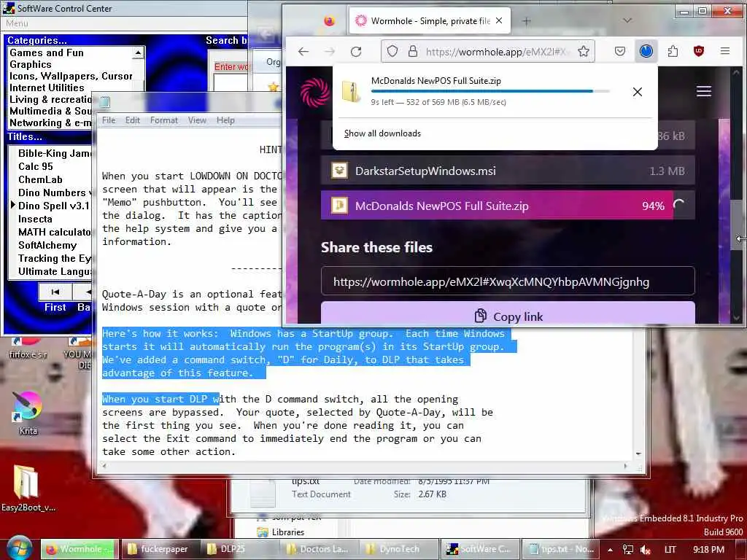This screenshot has height=560, width=747.
Task: Click the Windows Start orb
Action: [19, 549]
